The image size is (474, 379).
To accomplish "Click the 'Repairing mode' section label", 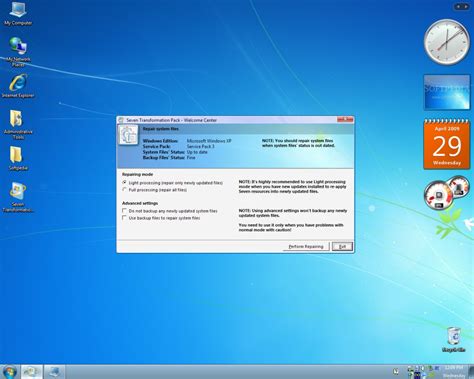I will [137, 174].
